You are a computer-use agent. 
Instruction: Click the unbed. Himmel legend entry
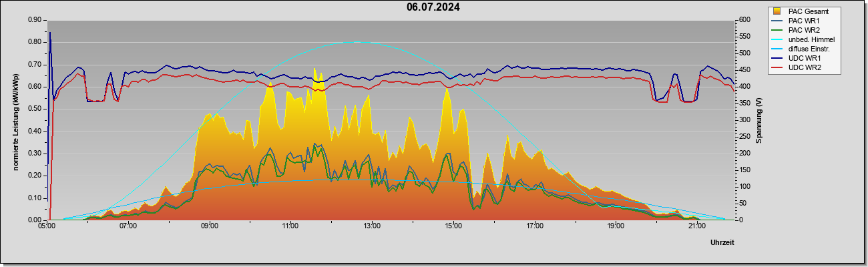click(804, 39)
